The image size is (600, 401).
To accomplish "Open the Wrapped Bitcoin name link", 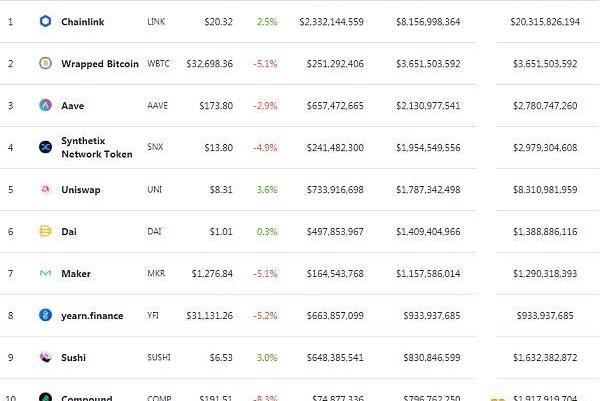I will coord(98,63).
